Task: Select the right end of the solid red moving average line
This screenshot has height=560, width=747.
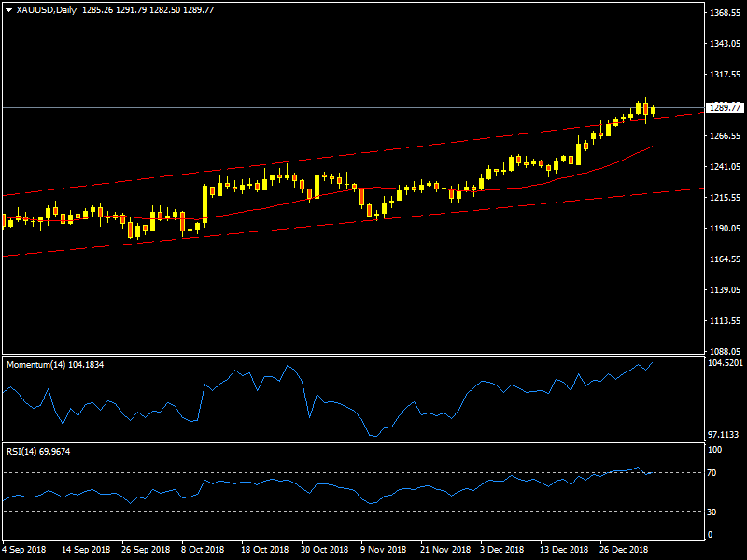Action: coord(652,147)
